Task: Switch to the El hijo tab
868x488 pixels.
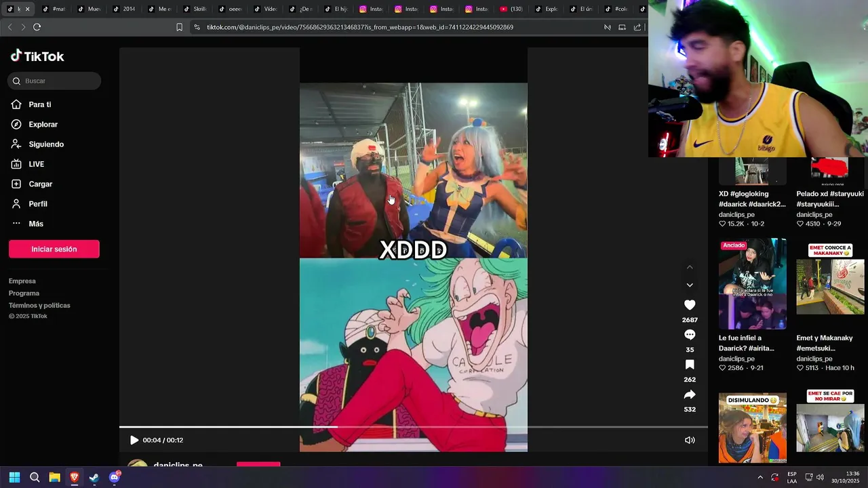Action: (x=336, y=9)
